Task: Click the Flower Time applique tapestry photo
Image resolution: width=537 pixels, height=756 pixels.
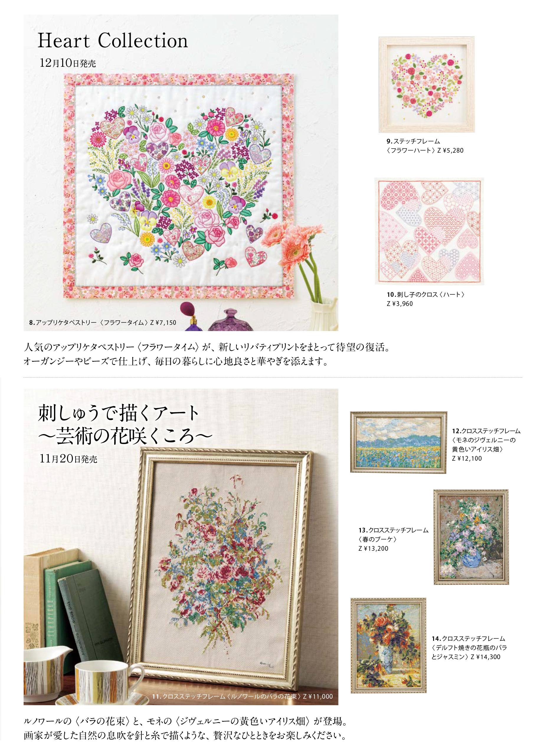Action: click(181, 173)
